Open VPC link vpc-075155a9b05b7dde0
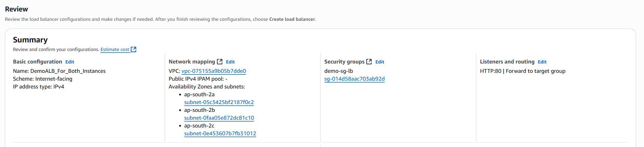 [x=213, y=71]
